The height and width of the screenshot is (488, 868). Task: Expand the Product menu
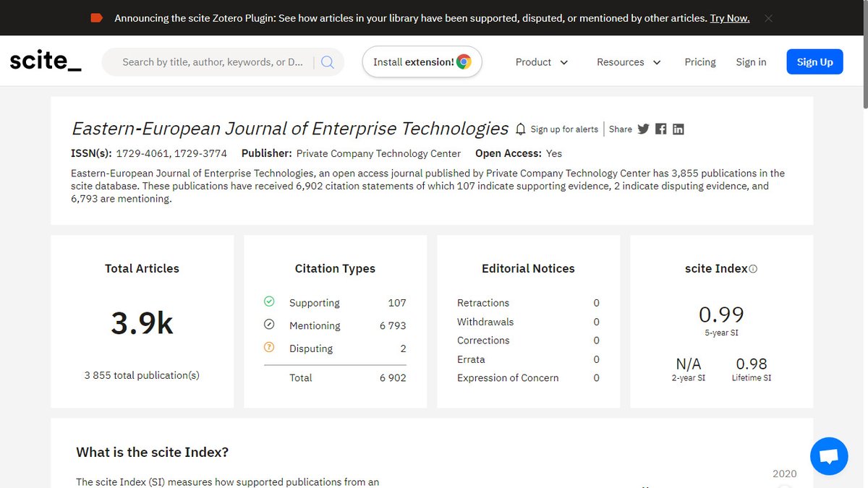tap(542, 62)
